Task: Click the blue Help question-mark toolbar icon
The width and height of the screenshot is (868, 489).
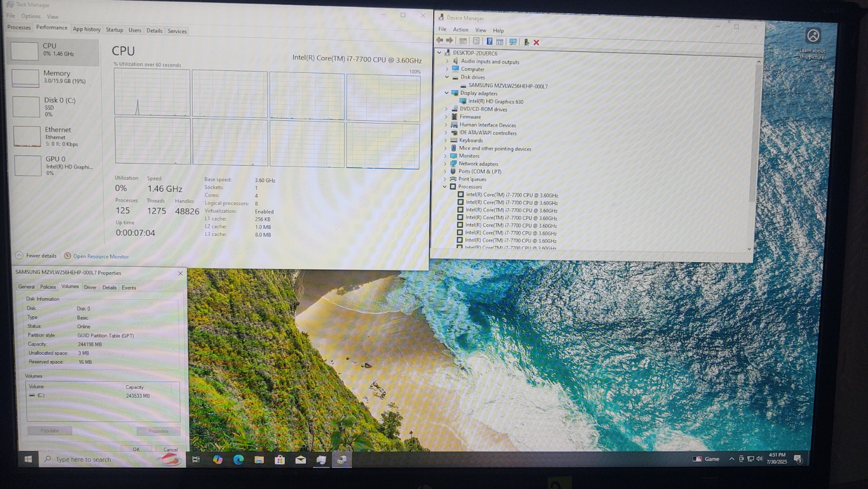Action: [x=489, y=42]
